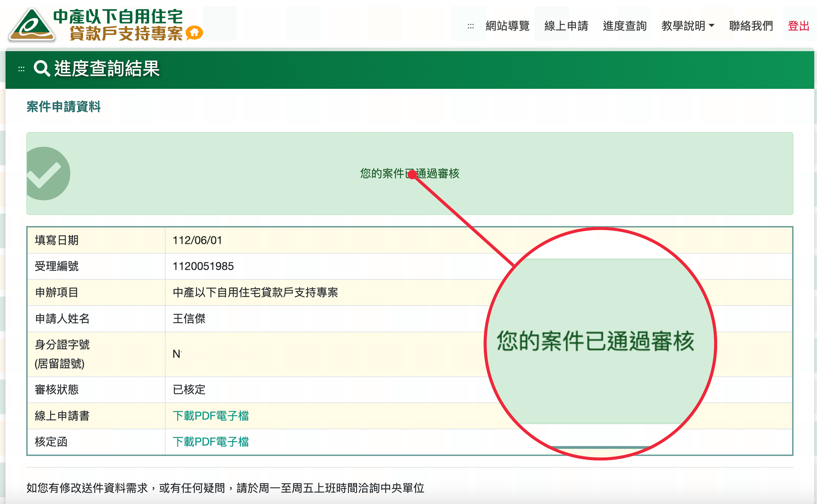The height and width of the screenshot is (504, 817).
Task: Click the 審核狀態 row label
Action: click(x=57, y=390)
